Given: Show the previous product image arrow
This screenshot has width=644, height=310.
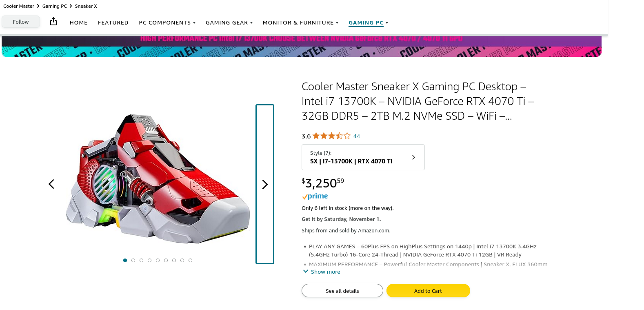Looking at the screenshot, I should point(51,184).
